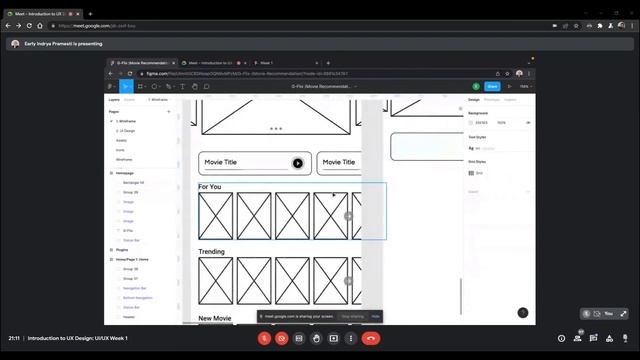The image size is (640, 360).
Task: Open Meet chat panel
Action: coord(593,338)
